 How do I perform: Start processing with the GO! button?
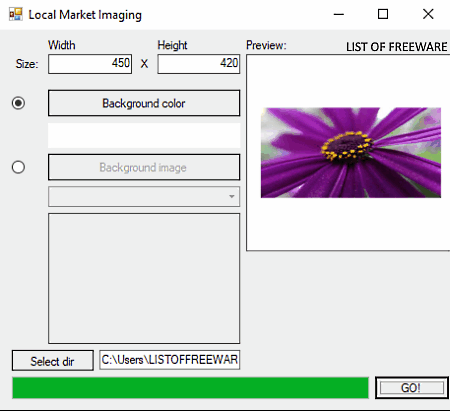[x=412, y=388]
